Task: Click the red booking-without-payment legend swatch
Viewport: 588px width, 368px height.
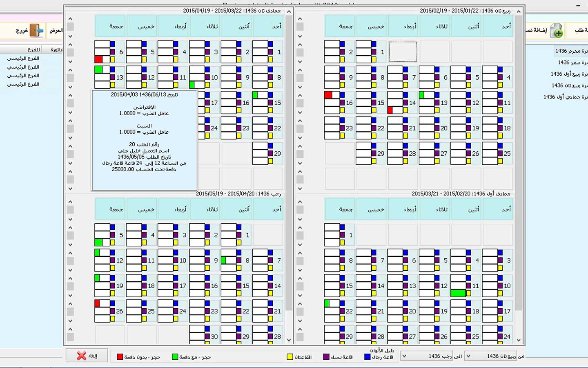Action: pos(120,357)
